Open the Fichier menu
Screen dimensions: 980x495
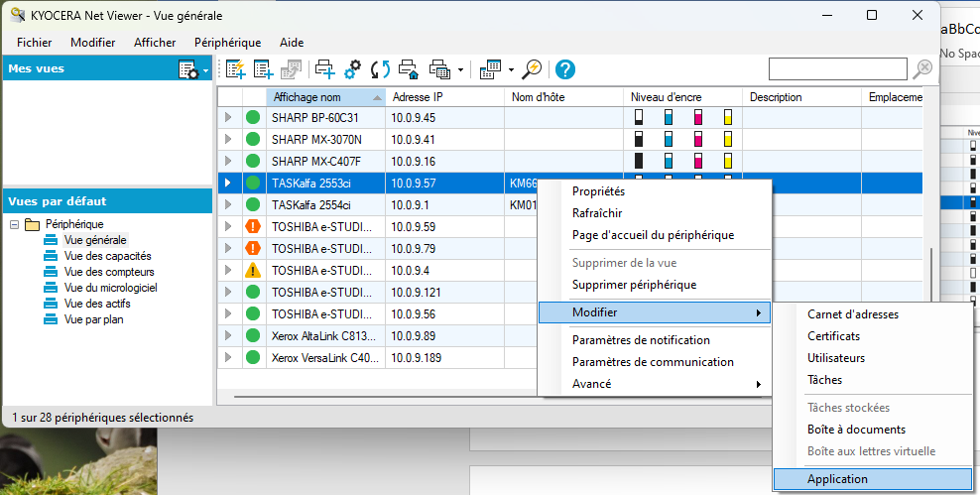coord(35,43)
